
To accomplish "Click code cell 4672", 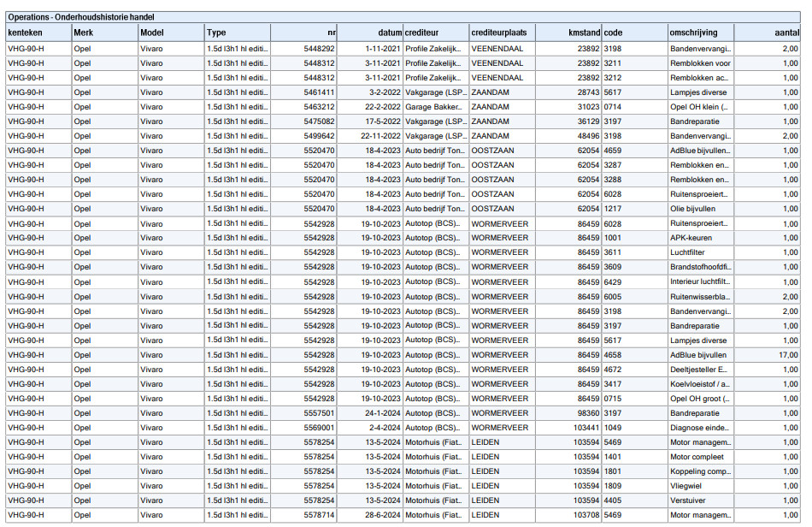I will pyautogui.click(x=635, y=370).
